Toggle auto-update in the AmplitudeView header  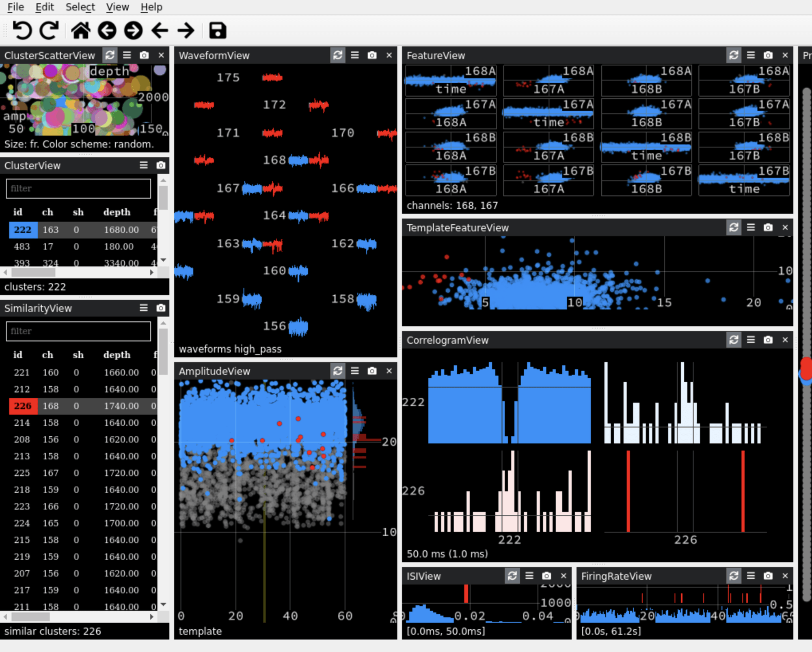[x=338, y=371]
